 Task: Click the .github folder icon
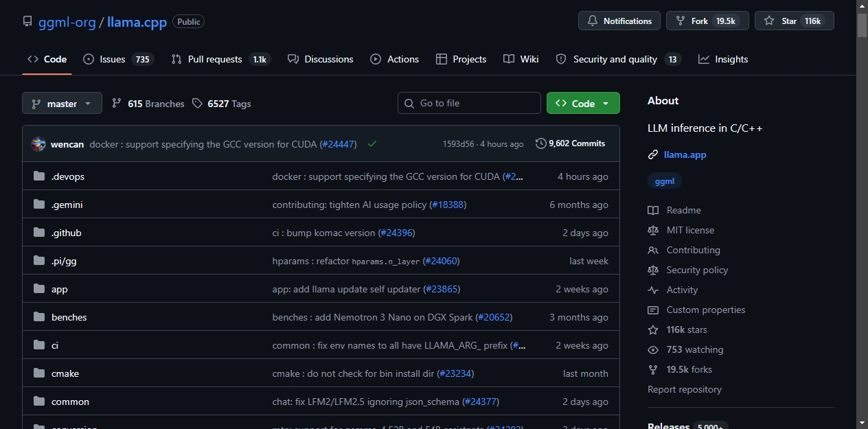coord(39,233)
